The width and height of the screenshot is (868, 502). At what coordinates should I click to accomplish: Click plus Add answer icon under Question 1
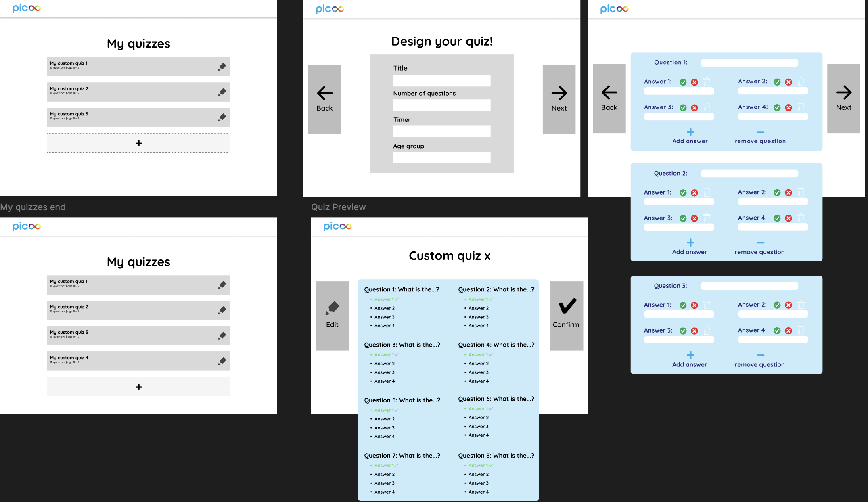[690, 132]
